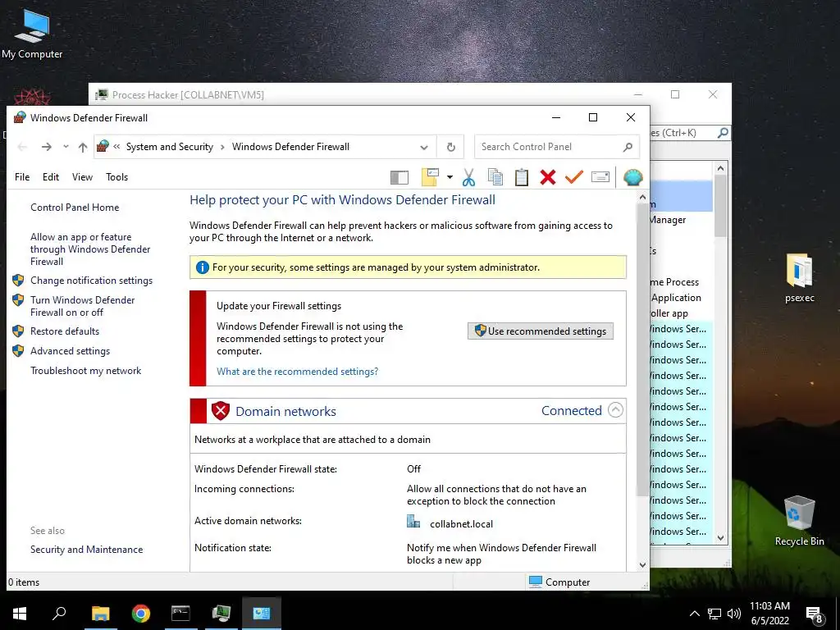Image resolution: width=840 pixels, height=630 pixels.
Task: Click the blue shell toolbar icon
Action: pos(632,177)
